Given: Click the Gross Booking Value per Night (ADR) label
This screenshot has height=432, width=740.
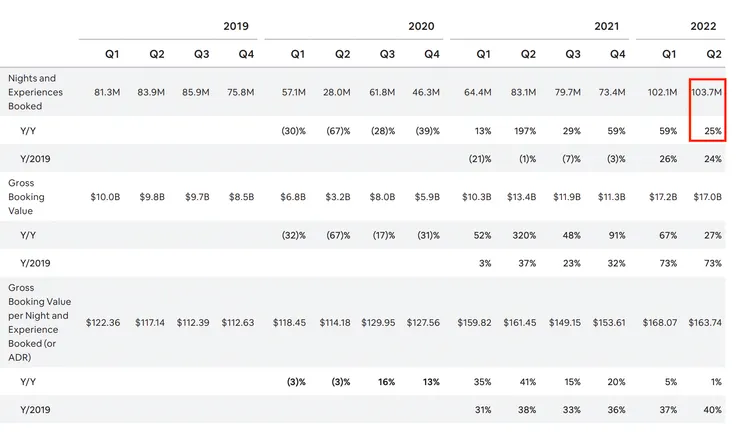Looking at the screenshot, I should click(x=38, y=322).
